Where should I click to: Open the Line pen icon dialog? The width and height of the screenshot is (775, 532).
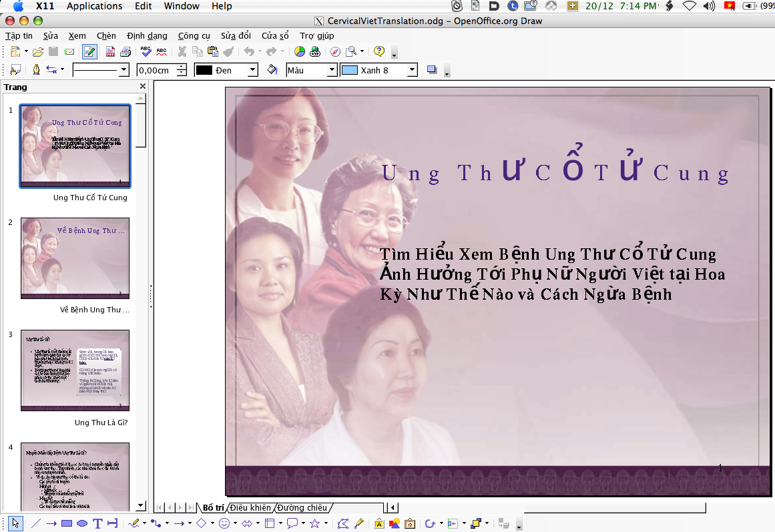tap(36, 70)
